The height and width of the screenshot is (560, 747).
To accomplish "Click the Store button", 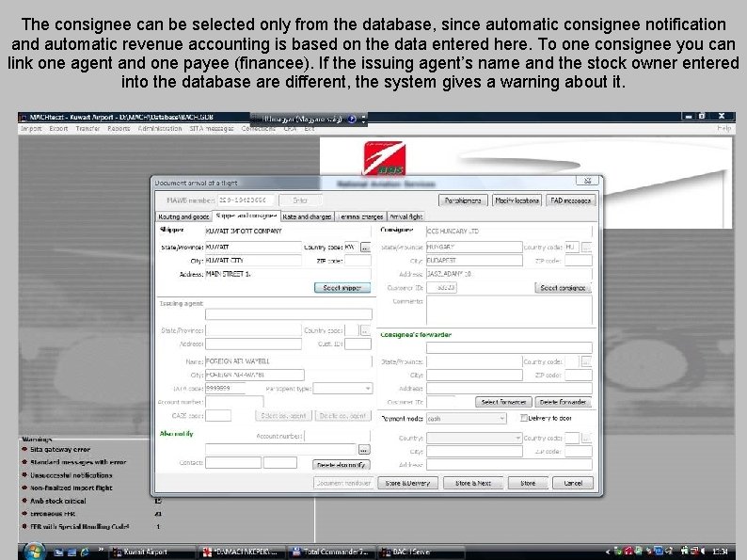I will pos(528,483).
